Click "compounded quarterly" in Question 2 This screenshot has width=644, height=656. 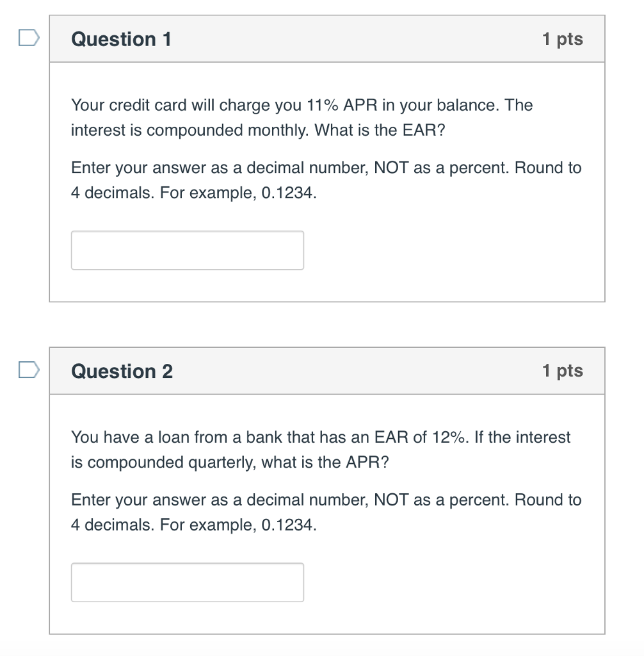[170, 463]
